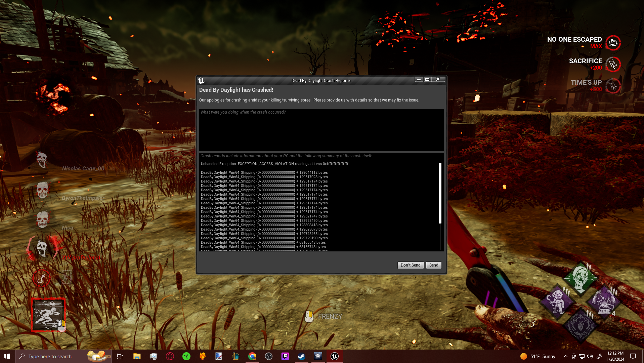This screenshot has width=644, height=363.
Task: Open the green circle app on taskbar
Action: [186, 356]
